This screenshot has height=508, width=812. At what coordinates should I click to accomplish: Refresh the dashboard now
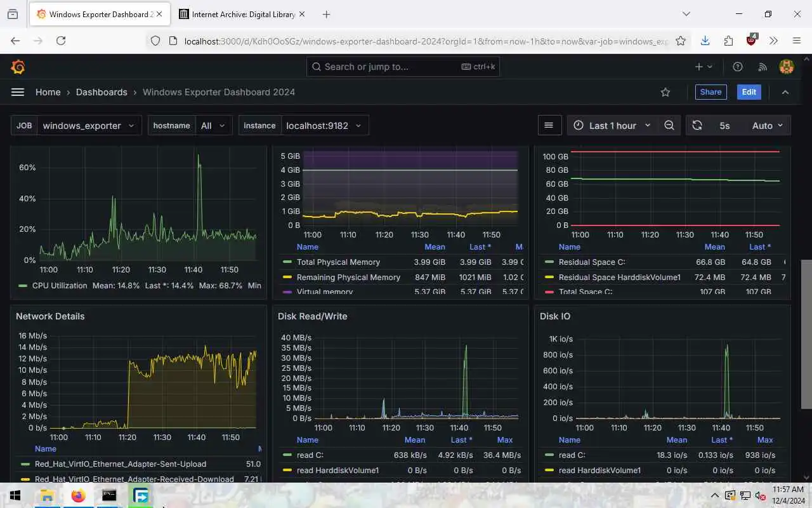(x=697, y=126)
